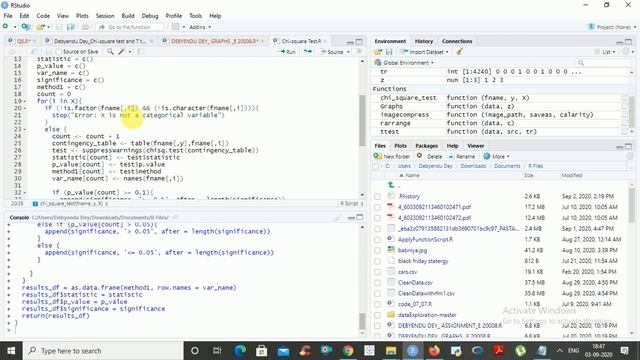Screen dimensions: 640x360
Task: Open the Source button dropdown arrow
Action: [348, 52]
